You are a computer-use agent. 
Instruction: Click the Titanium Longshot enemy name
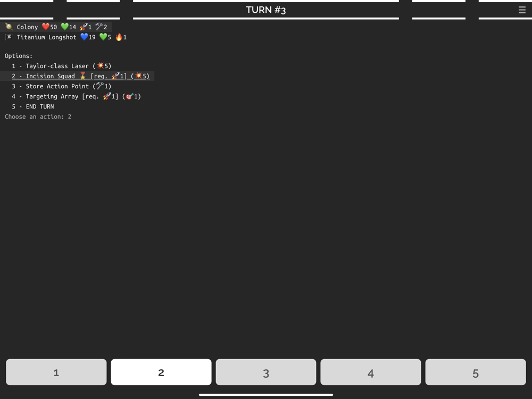coord(47,37)
